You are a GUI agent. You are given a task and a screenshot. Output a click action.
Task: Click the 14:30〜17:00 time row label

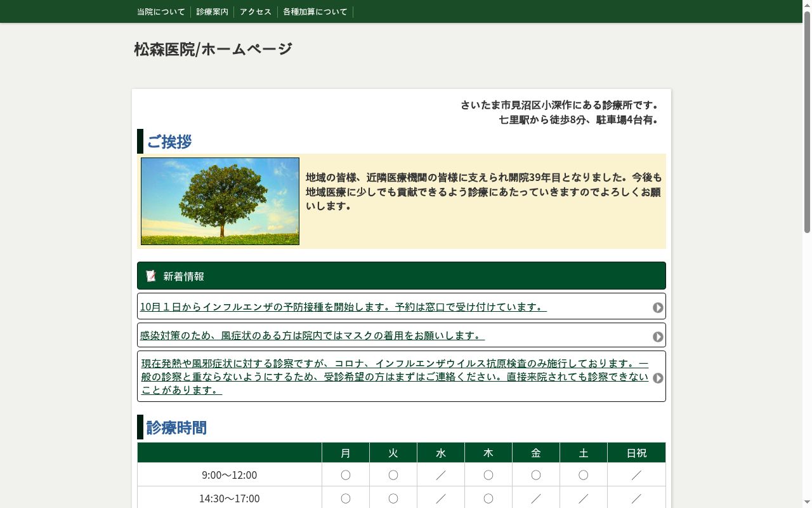230,498
